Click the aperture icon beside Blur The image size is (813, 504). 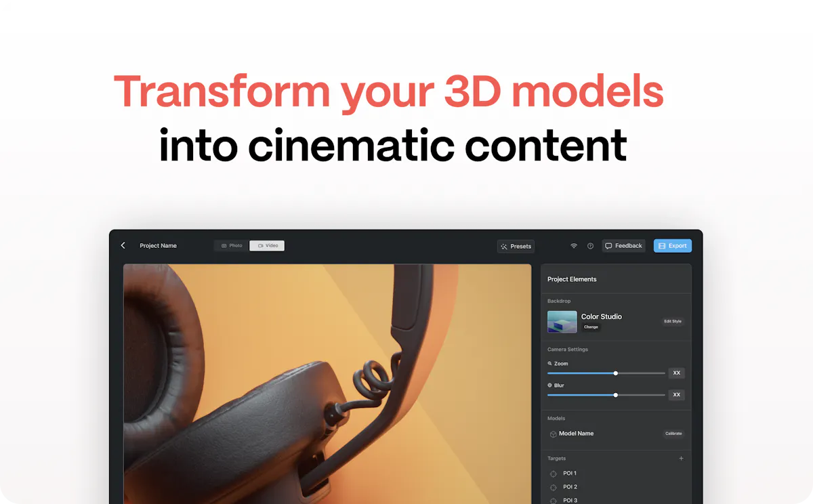click(x=550, y=385)
